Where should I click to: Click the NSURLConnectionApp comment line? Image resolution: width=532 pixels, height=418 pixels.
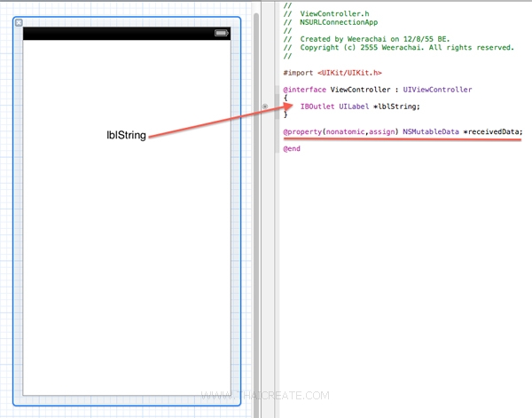[331, 22]
